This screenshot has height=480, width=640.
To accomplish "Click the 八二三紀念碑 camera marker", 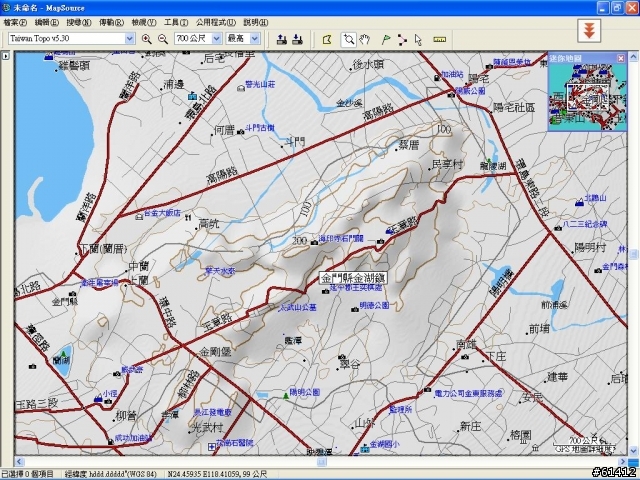I will (x=558, y=228).
